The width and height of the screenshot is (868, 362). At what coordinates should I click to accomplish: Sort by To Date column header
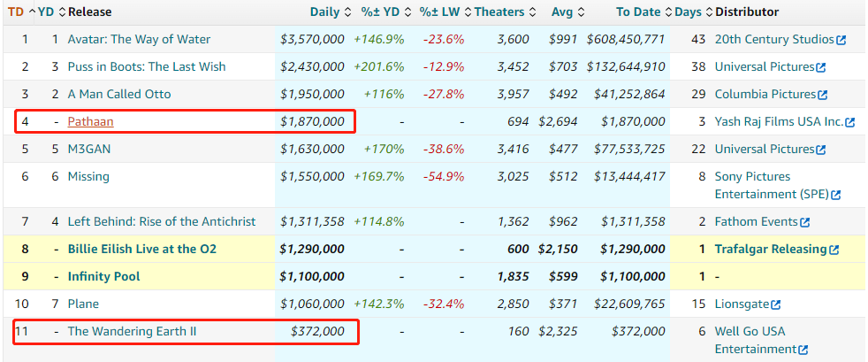click(644, 12)
